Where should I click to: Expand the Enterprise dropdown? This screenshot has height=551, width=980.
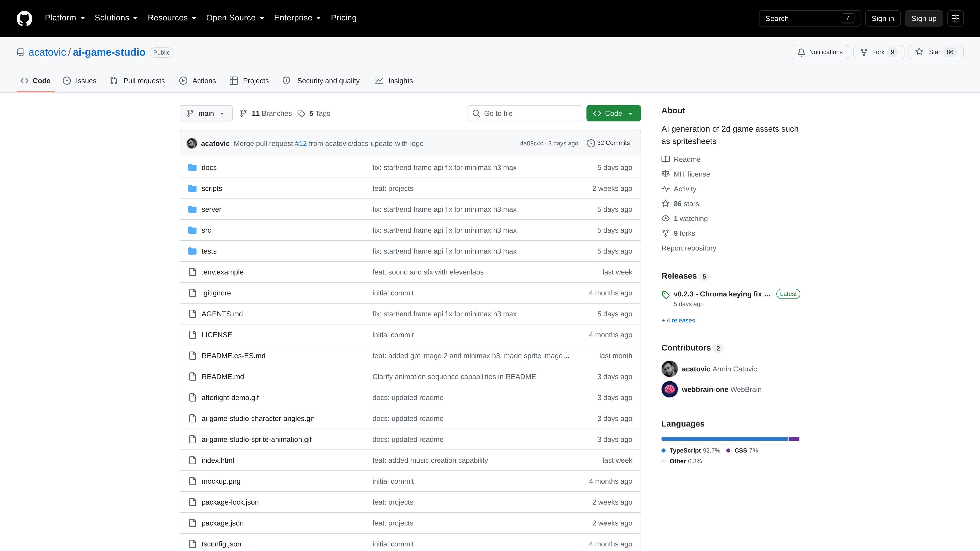pos(298,18)
